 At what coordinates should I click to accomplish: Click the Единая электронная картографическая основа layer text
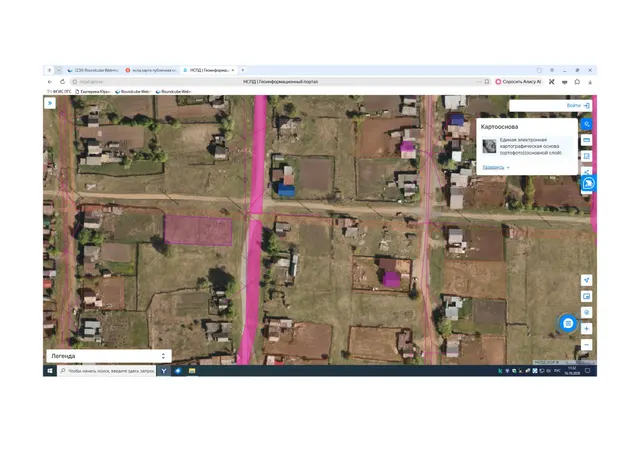pos(531,146)
